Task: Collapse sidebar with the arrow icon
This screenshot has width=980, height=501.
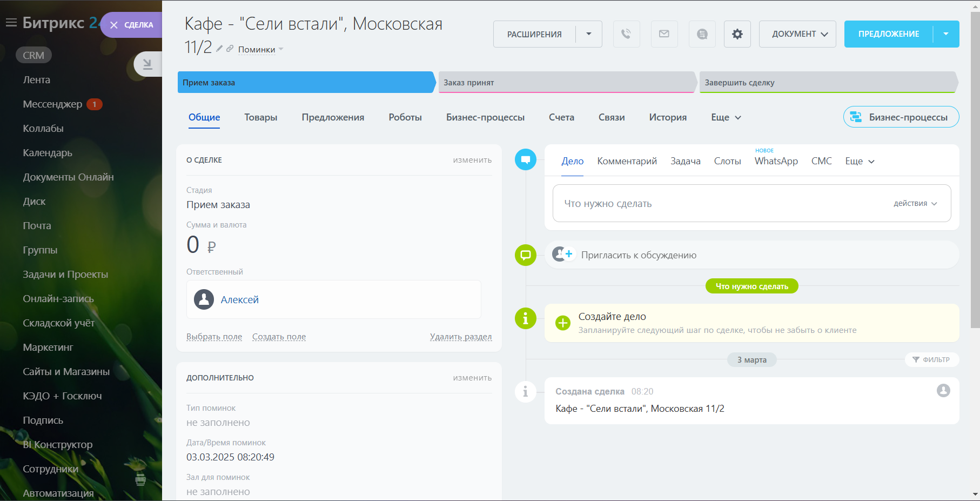Action: coord(147,64)
